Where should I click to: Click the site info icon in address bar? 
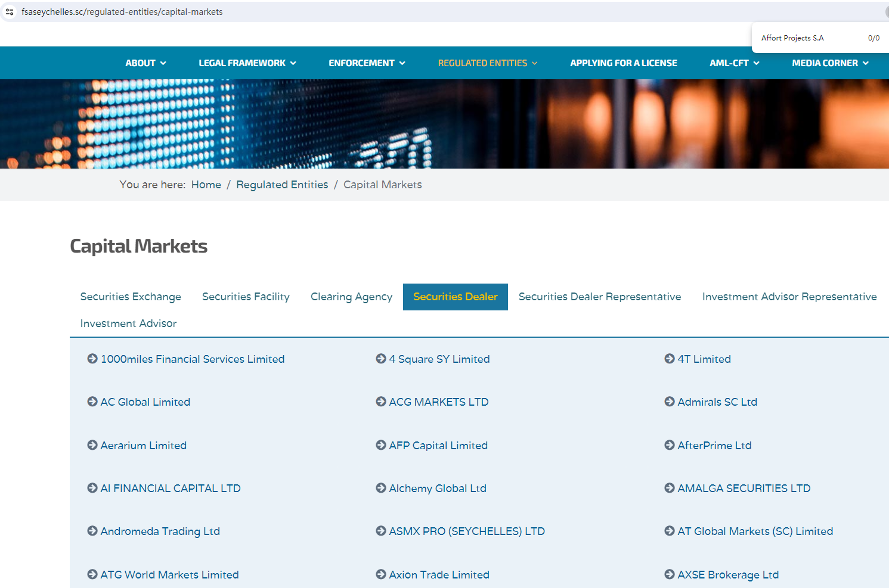click(x=10, y=12)
